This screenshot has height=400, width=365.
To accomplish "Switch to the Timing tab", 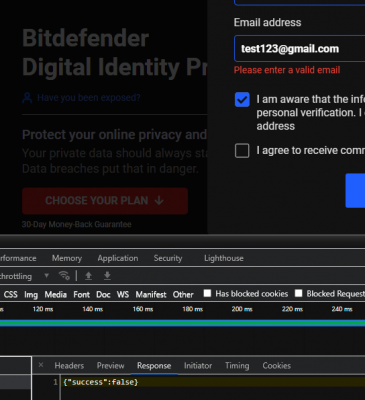I will coord(237,366).
